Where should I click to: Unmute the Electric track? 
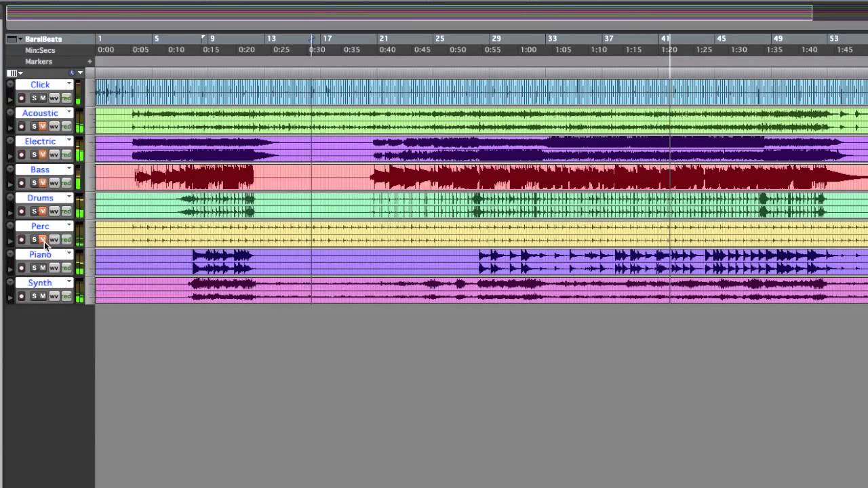coord(43,155)
